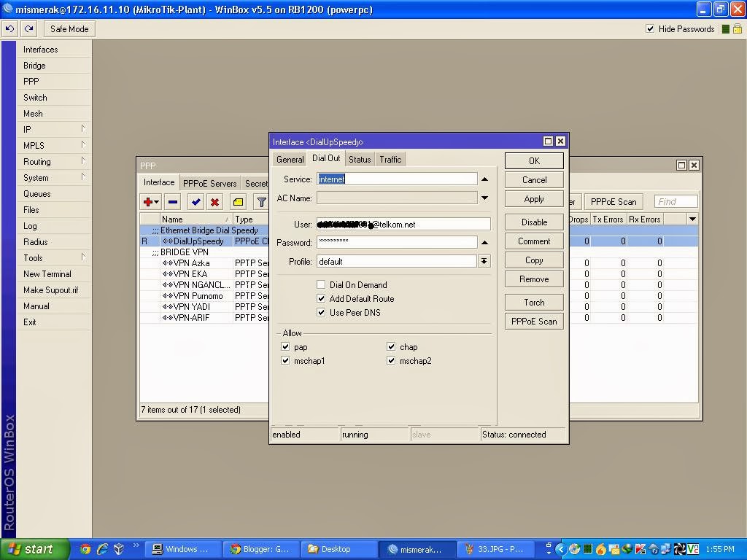Enable Dial On Demand checkbox
Viewport: 747px width, 560px height.
(x=321, y=285)
